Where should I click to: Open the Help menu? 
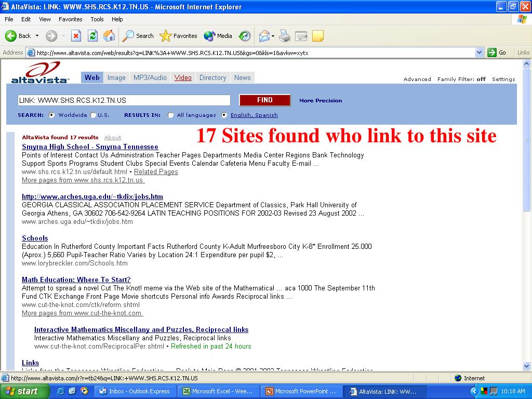click(117, 19)
